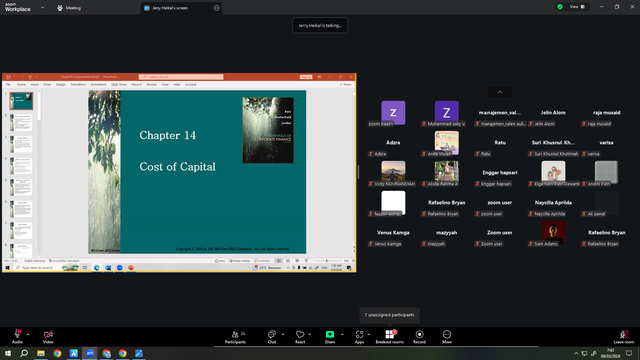Screen dimensions: 640x360
Task: Click the Leave room button
Action: [x=624, y=337]
